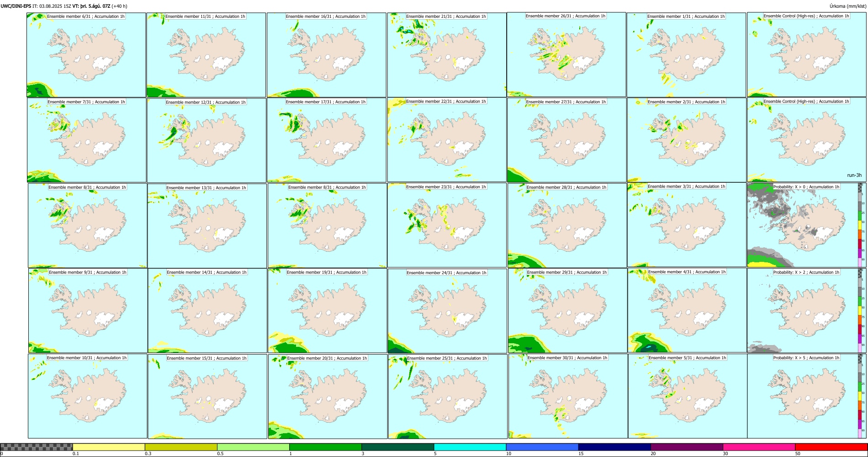Image resolution: width=868 pixels, height=457 pixels.
Task: View the Ensemble member 3/31 map
Action: click(687, 225)
